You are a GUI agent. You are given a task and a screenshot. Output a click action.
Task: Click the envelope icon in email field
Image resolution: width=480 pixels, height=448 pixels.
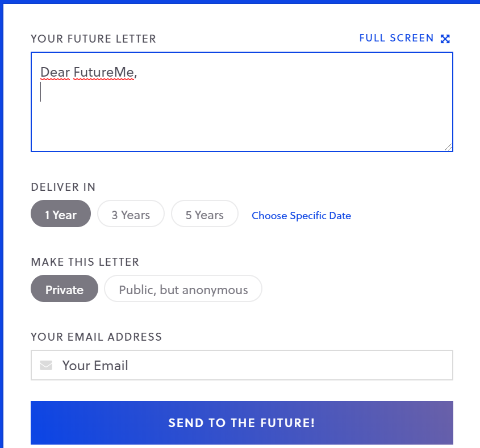pos(46,365)
